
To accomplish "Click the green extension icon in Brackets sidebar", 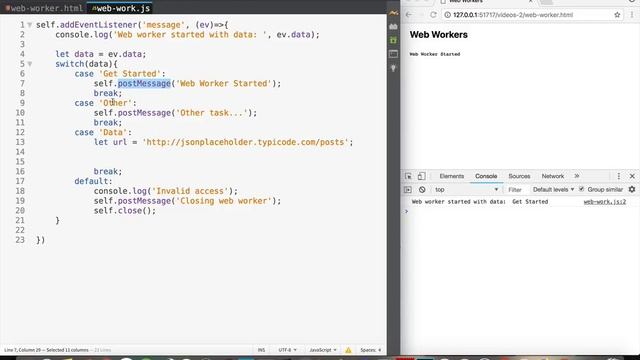I will tap(393, 40).
